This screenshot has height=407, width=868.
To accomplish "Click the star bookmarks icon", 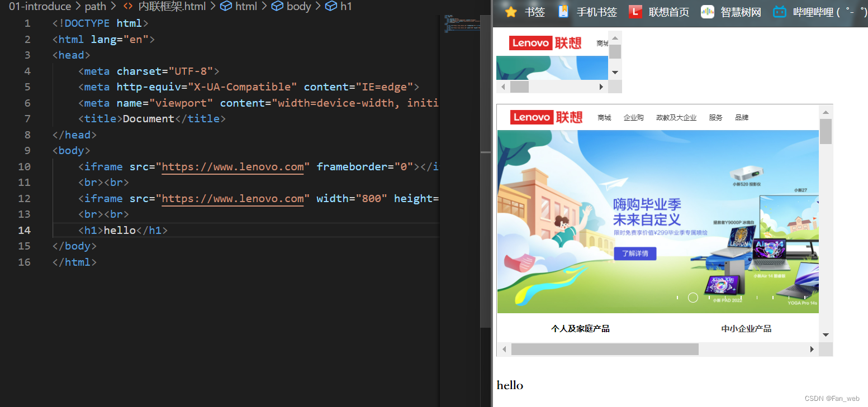I will [x=511, y=12].
